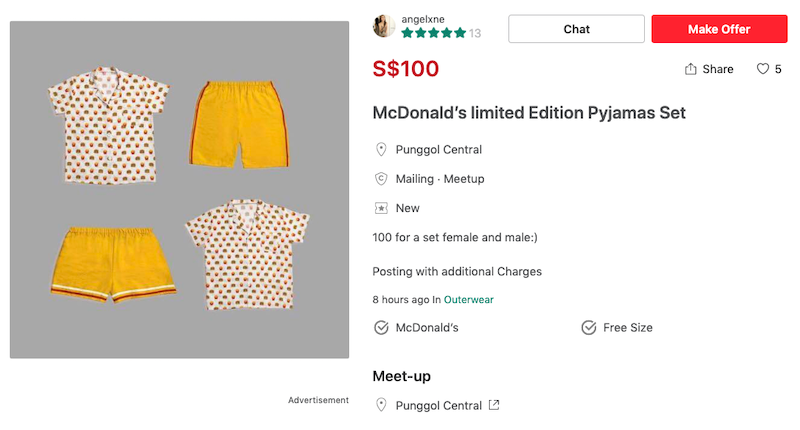Click the location pin beside Punggol Central
This screenshot has width=800, height=430.
coord(381,150)
